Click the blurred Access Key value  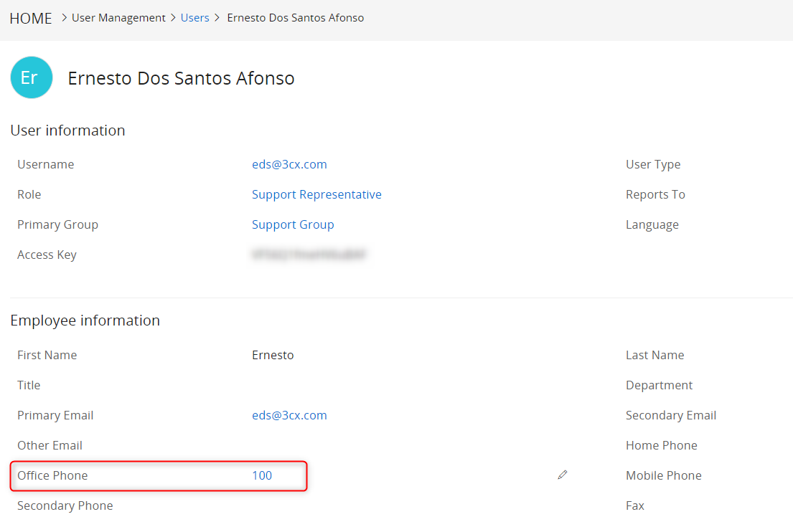pyautogui.click(x=309, y=255)
